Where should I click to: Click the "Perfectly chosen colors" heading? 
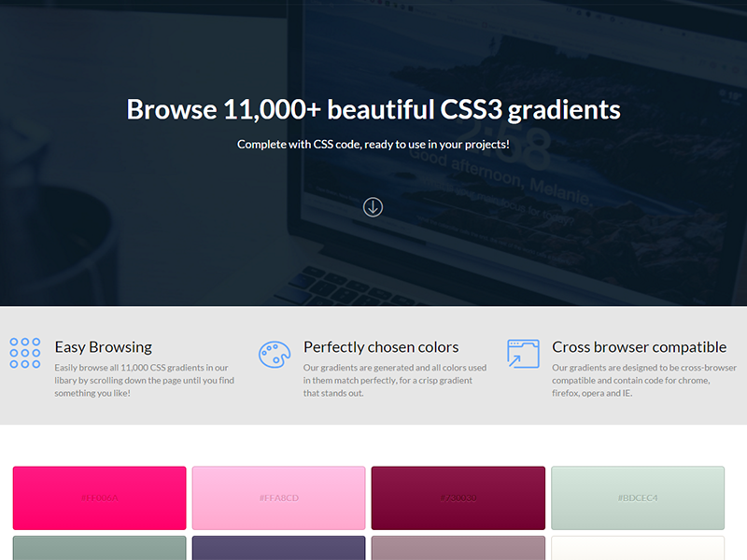click(381, 347)
